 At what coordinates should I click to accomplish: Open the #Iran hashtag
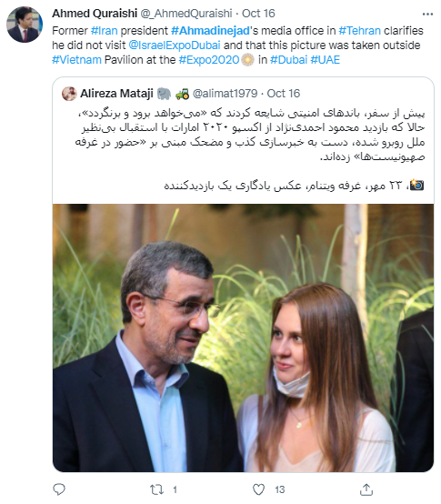pos(104,31)
